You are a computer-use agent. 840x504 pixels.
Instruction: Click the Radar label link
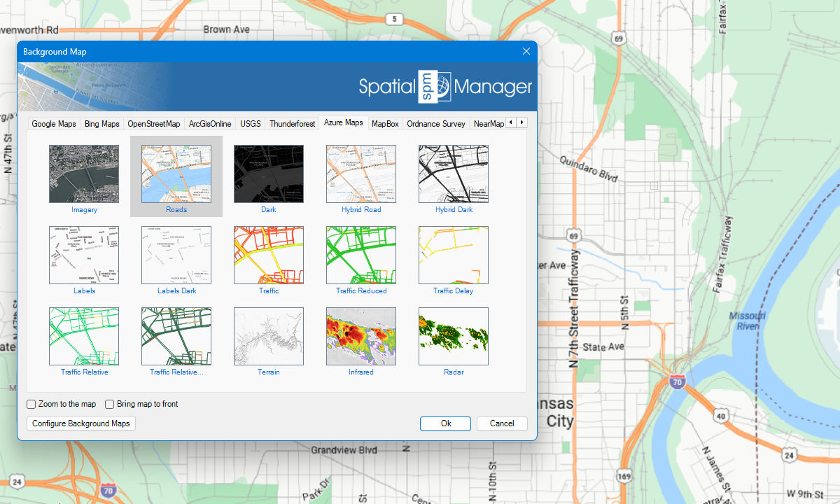coord(454,372)
